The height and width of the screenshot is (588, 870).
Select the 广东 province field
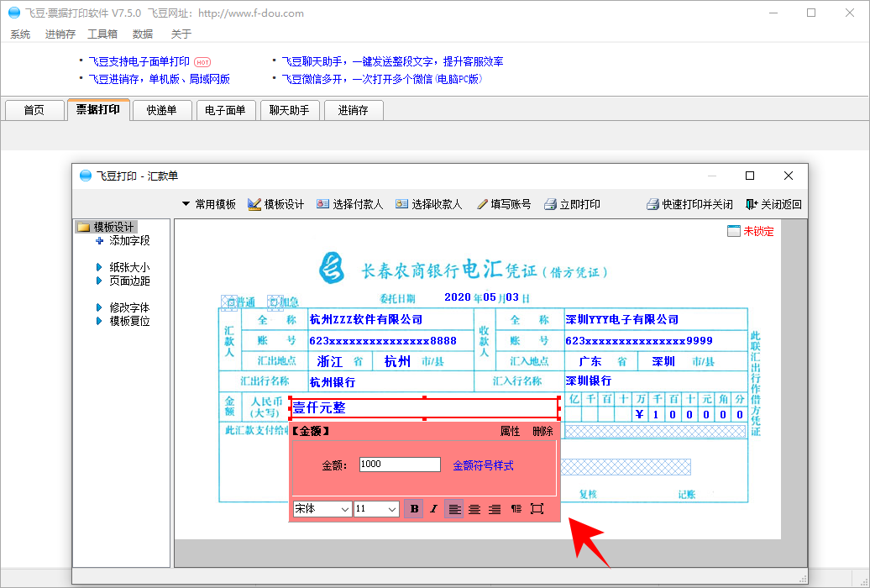590,361
